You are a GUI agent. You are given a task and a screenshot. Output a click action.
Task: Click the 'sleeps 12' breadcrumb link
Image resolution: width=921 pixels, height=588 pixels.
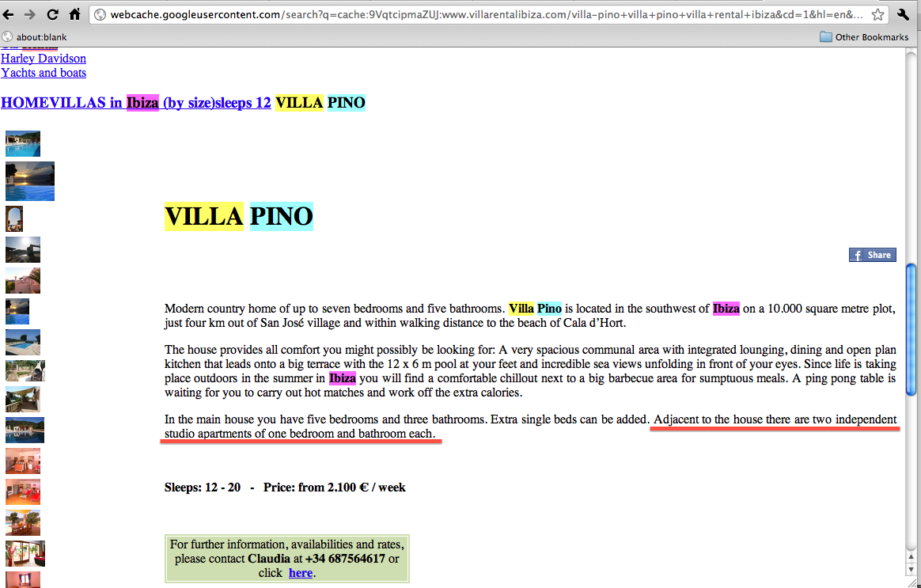[x=243, y=103]
